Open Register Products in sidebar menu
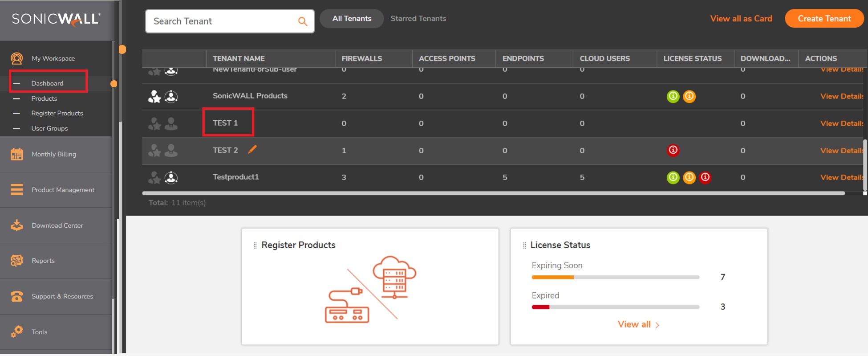The width and height of the screenshot is (868, 356). coord(57,113)
